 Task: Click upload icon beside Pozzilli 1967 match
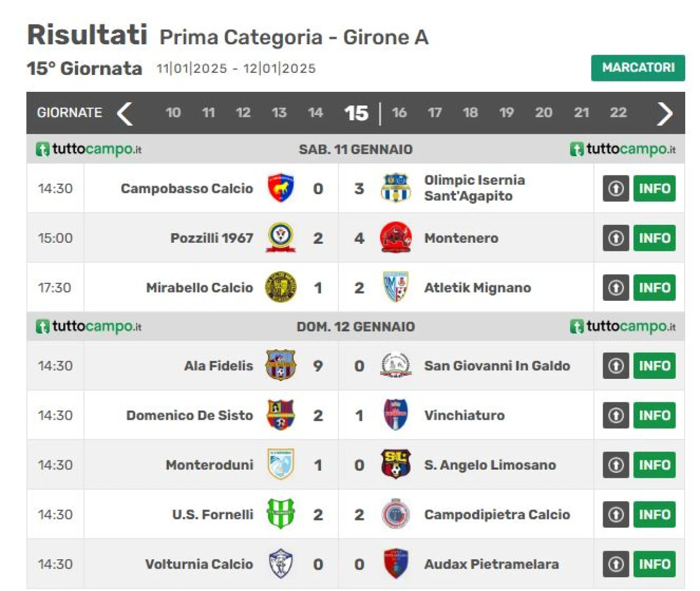coord(616,238)
